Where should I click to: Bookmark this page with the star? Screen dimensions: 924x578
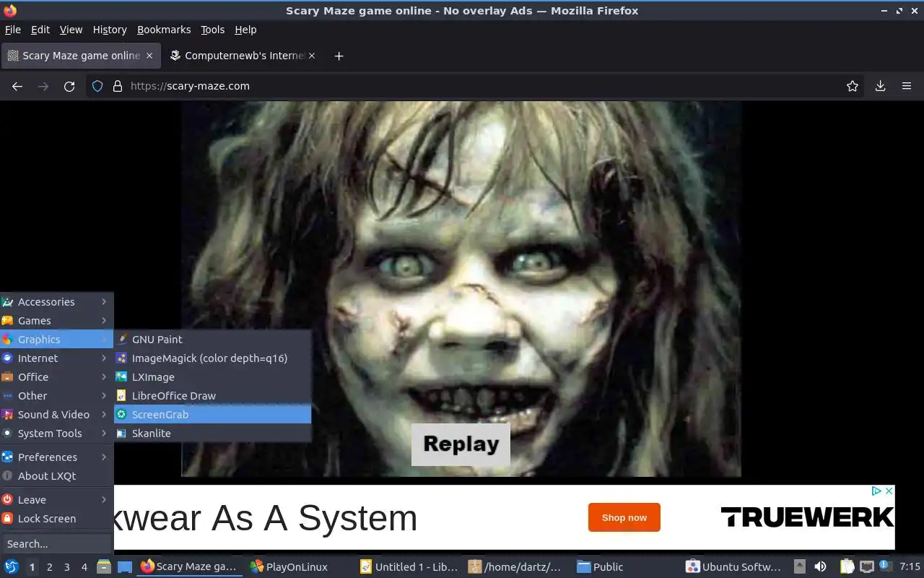click(853, 86)
